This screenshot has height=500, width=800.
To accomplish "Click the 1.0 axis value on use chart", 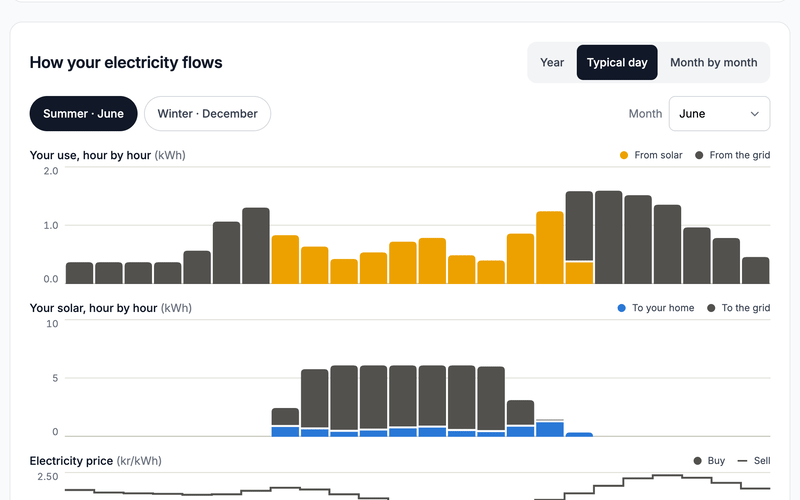I will (51, 225).
